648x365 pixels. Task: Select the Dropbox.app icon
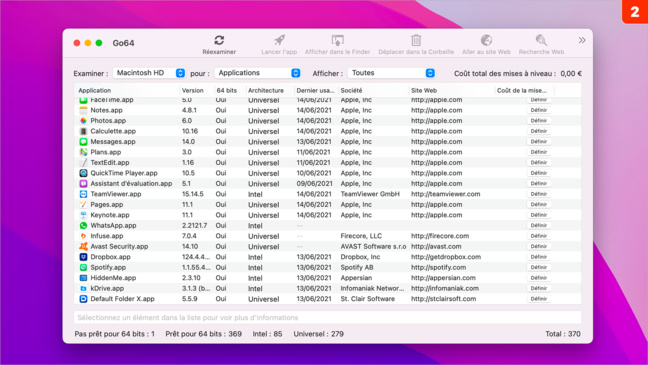click(83, 257)
